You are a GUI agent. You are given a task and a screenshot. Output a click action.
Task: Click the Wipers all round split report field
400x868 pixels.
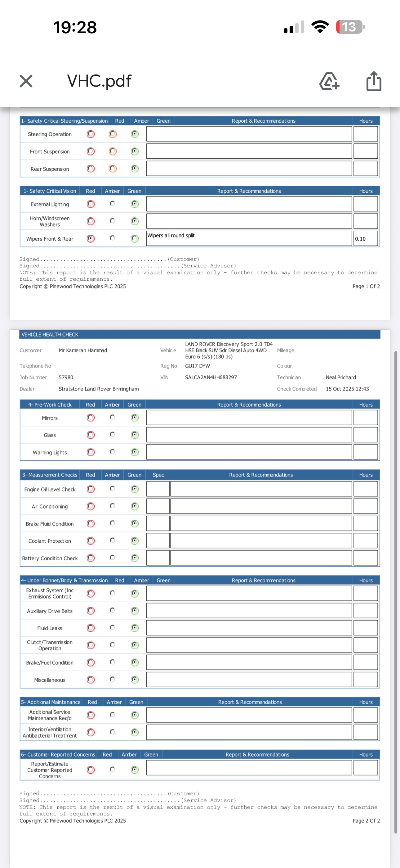249,238
